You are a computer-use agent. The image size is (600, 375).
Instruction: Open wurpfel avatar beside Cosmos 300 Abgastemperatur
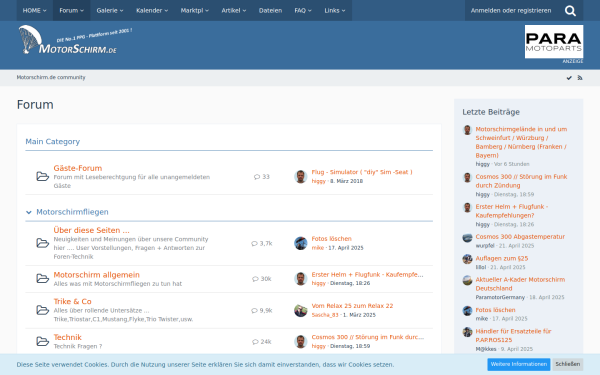467,238
